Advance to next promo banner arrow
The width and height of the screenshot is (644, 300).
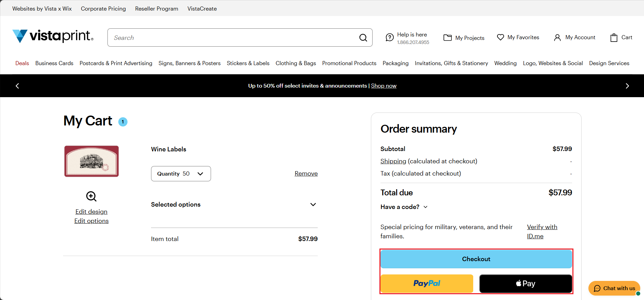(627, 86)
